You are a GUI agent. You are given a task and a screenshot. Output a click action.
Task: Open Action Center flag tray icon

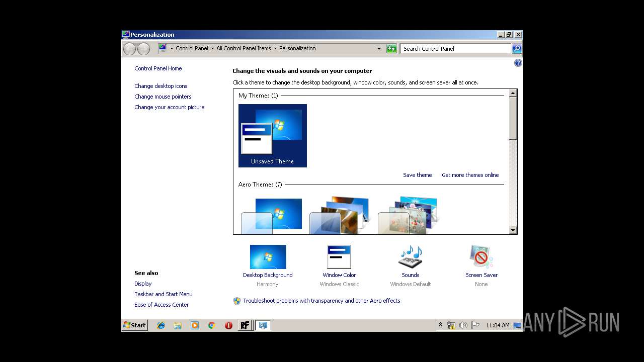[x=475, y=325]
